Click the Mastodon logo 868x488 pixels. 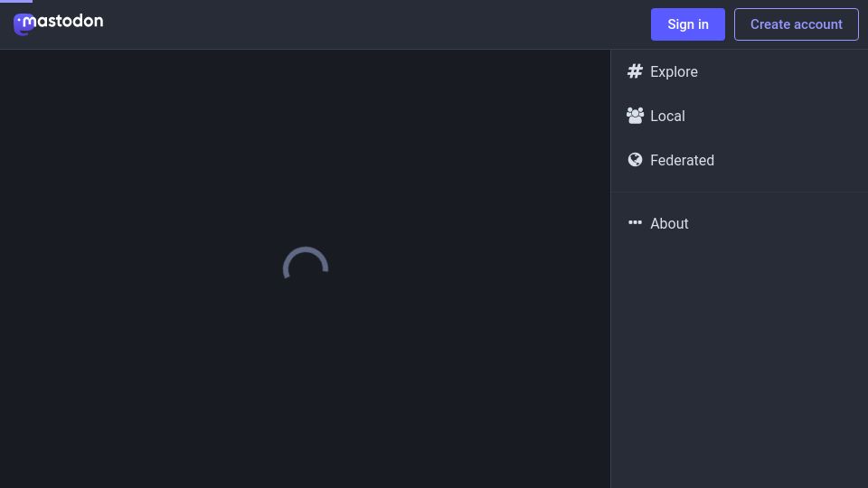click(x=58, y=23)
